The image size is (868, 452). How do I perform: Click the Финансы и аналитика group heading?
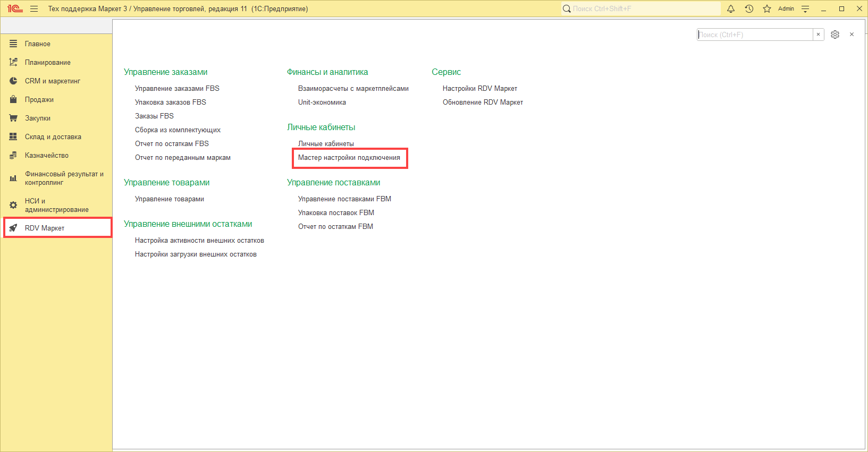pos(327,72)
